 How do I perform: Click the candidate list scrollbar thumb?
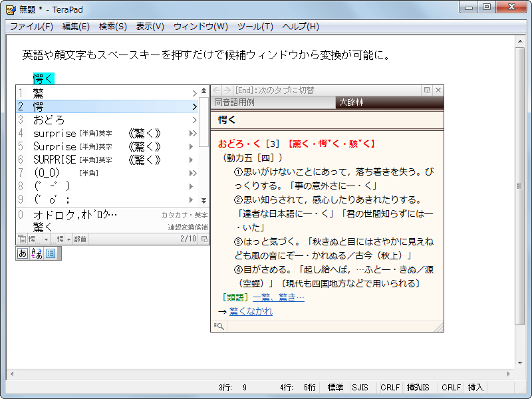click(x=203, y=122)
